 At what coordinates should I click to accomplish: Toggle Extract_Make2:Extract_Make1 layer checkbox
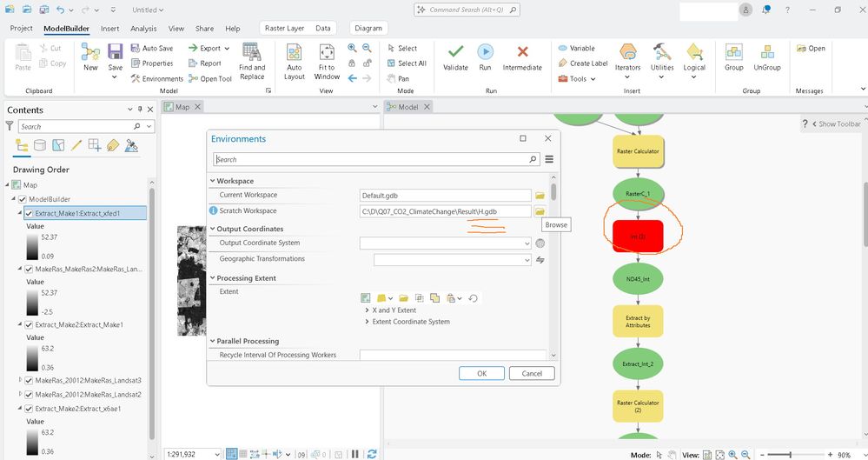coord(29,324)
